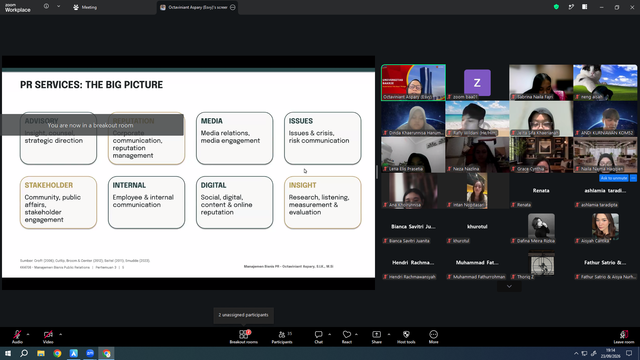Click the ISSUES card on shared slide
640x360 pixels.
(x=322, y=138)
